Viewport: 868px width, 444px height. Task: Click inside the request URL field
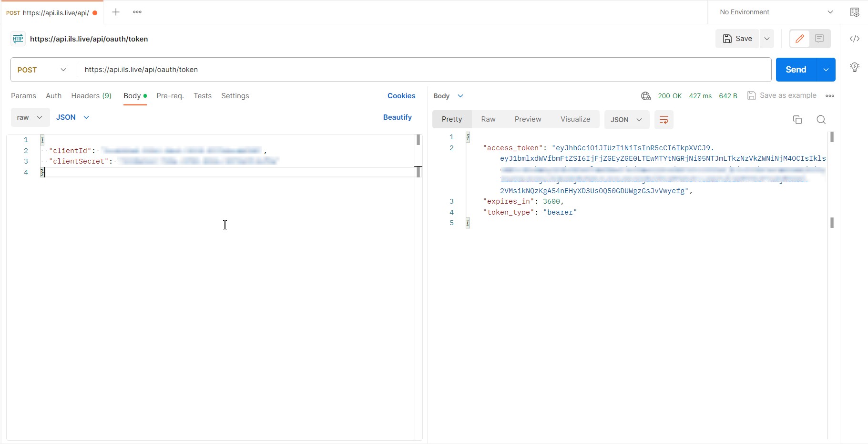point(334,70)
